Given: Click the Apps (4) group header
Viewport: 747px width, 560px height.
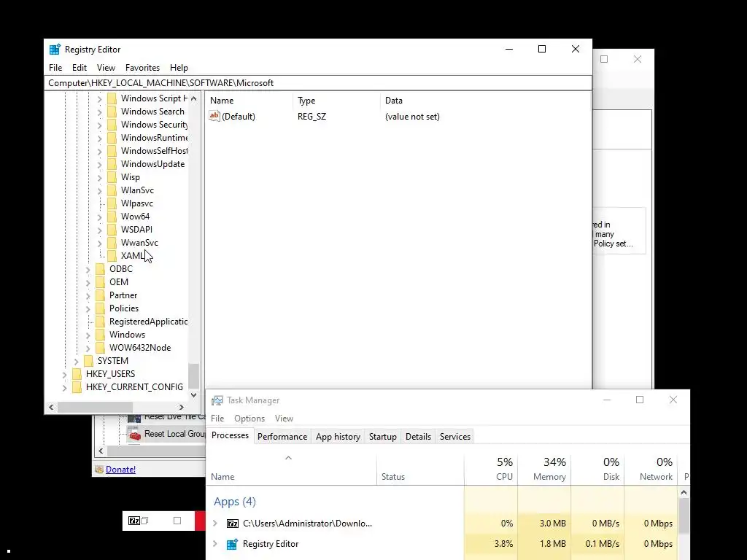Looking at the screenshot, I should [234, 502].
